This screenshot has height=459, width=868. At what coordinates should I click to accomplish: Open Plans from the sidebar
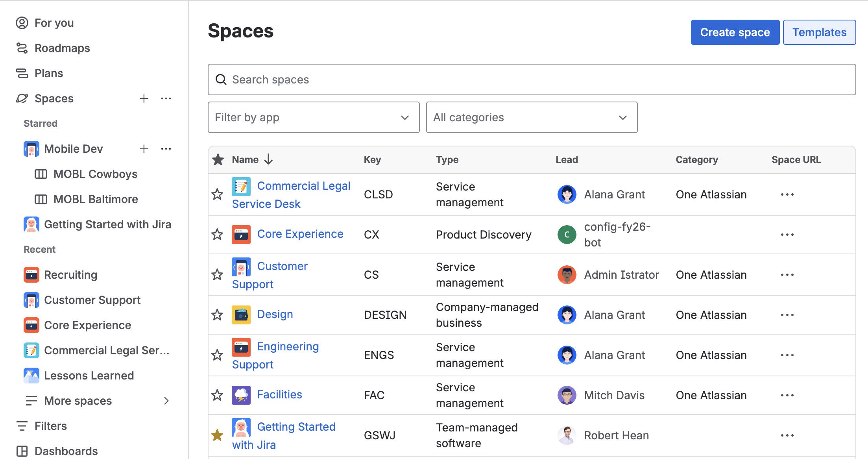48,73
